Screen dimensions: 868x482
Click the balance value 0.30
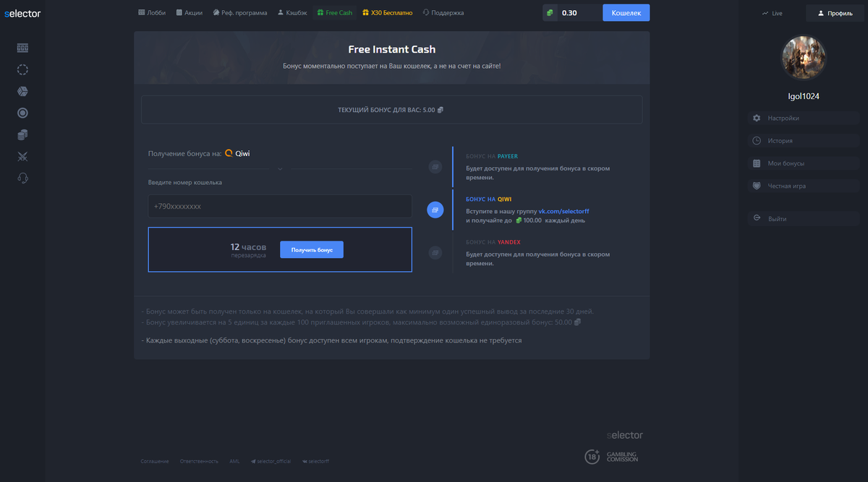[569, 13]
